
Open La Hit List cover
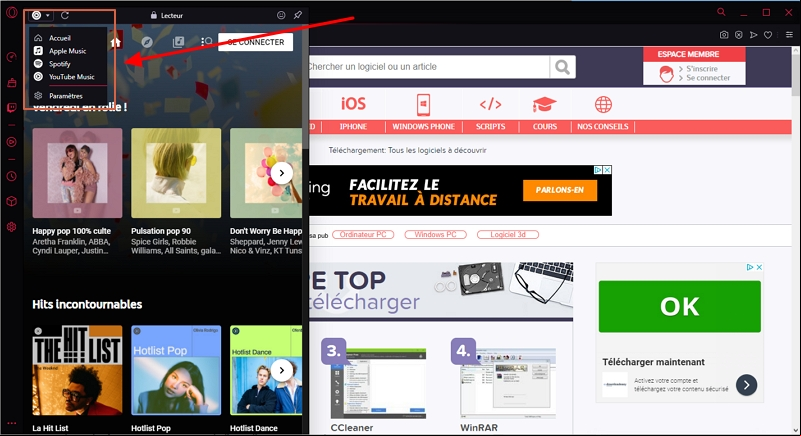tap(77, 370)
